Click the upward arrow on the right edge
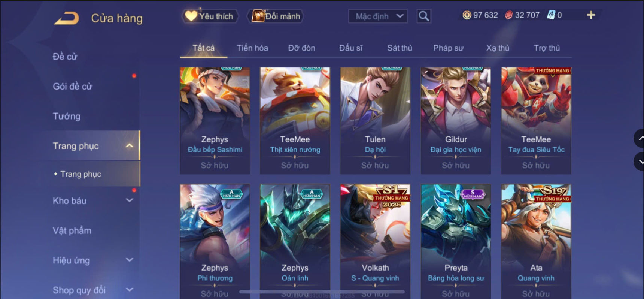 pos(640,138)
